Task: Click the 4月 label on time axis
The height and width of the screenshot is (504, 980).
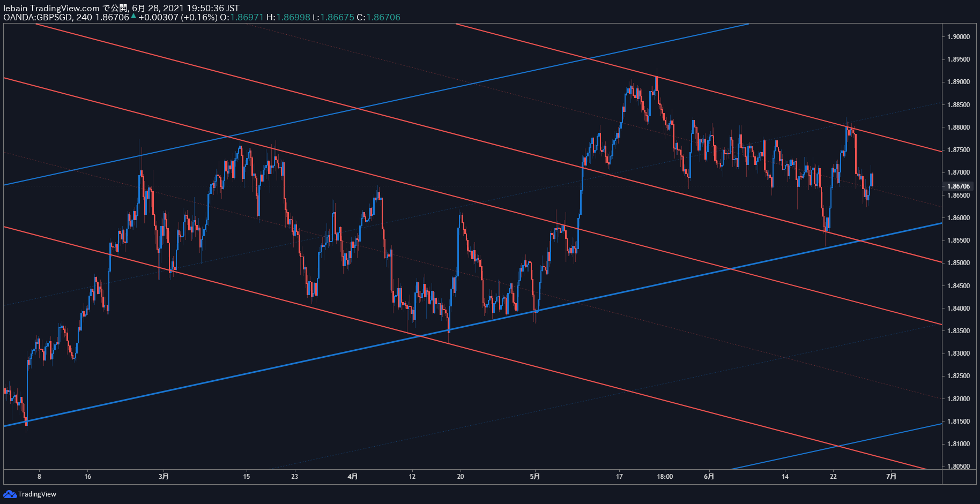Action: click(353, 477)
